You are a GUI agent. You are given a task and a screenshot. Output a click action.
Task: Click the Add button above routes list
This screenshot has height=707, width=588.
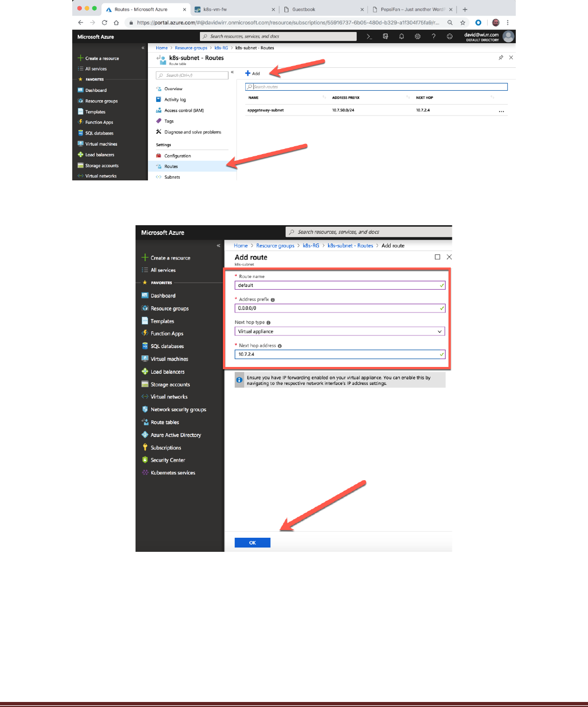pos(253,73)
